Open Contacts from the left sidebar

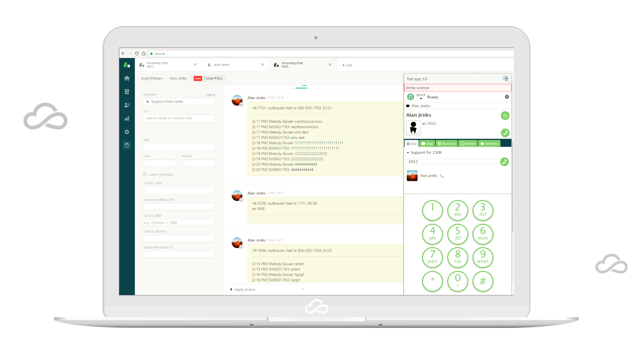tap(127, 105)
